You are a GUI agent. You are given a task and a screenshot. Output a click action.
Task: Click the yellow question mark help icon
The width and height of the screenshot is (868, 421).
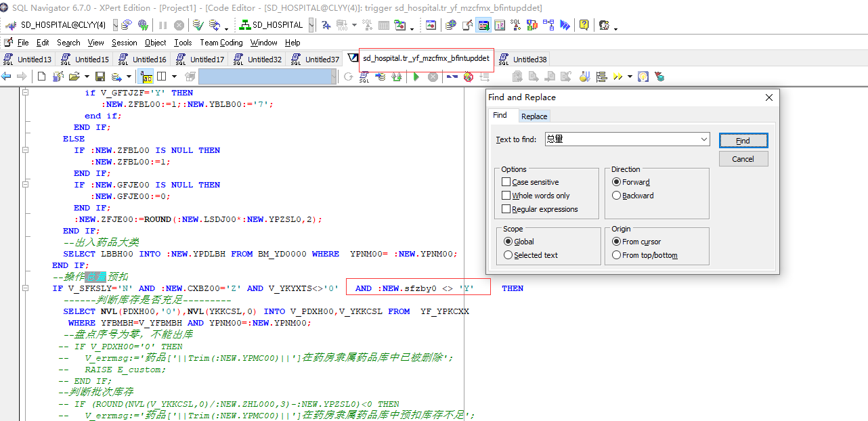click(584, 25)
